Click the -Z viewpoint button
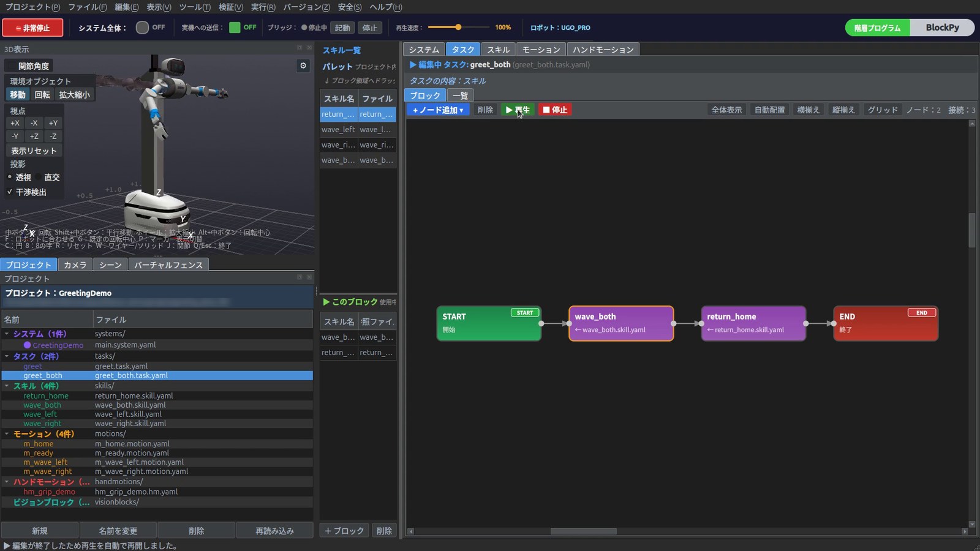This screenshot has width=980, height=551. click(53, 137)
